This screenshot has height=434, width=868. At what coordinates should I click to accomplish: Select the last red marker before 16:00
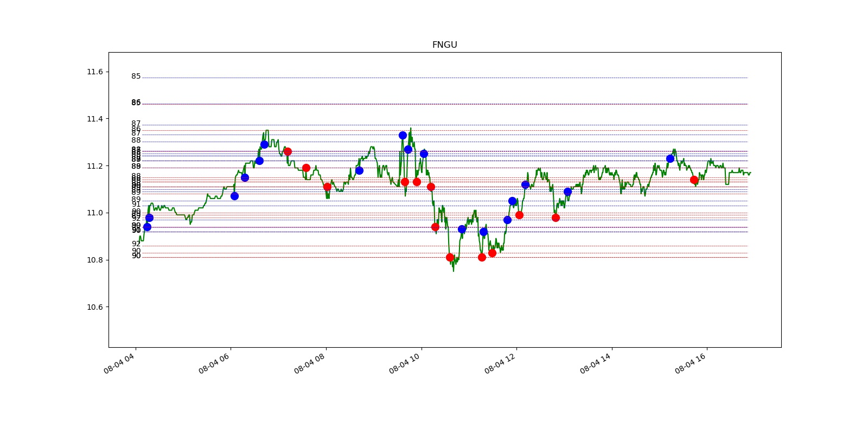pyautogui.click(x=694, y=180)
